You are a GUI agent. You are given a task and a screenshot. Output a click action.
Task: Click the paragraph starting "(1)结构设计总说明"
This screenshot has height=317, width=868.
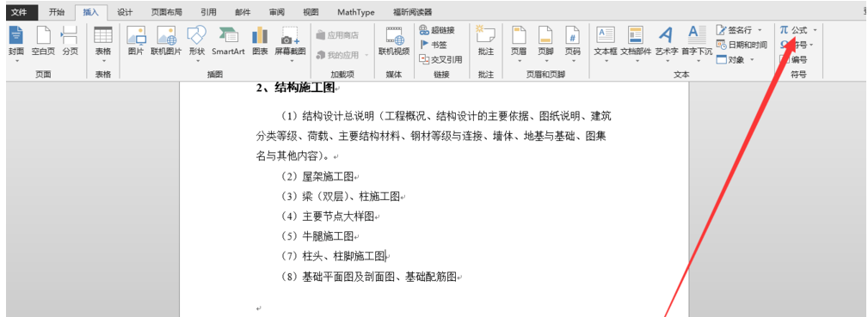(434, 136)
